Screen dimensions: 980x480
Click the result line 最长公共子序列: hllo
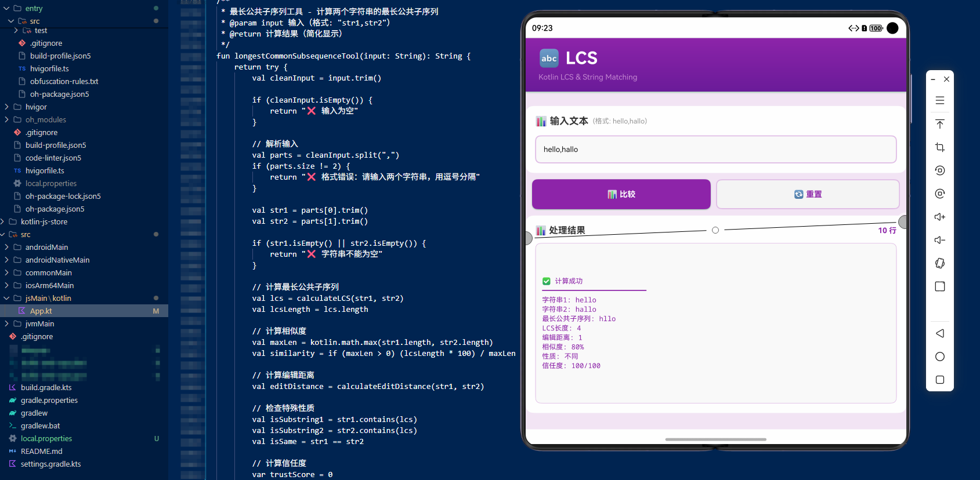(x=579, y=319)
